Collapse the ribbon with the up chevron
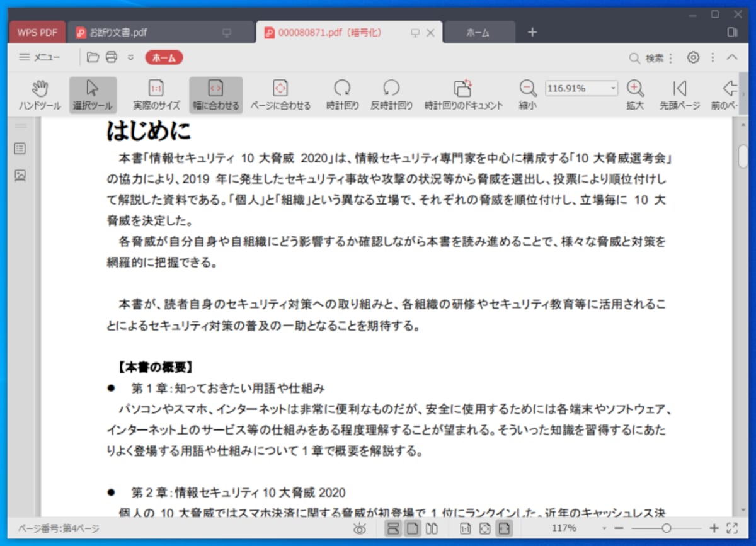The image size is (756, 546). pos(732,57)
